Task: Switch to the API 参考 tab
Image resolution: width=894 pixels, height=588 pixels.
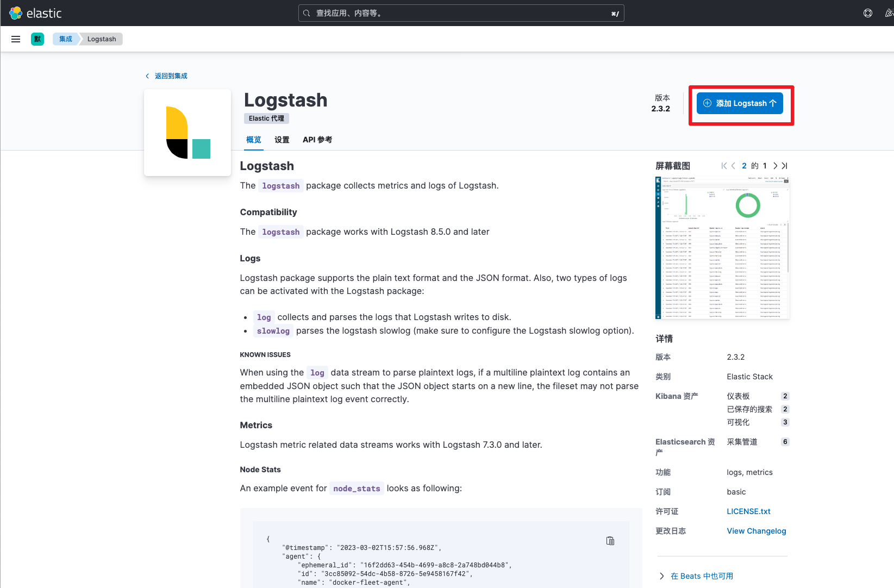Action: 317,140
